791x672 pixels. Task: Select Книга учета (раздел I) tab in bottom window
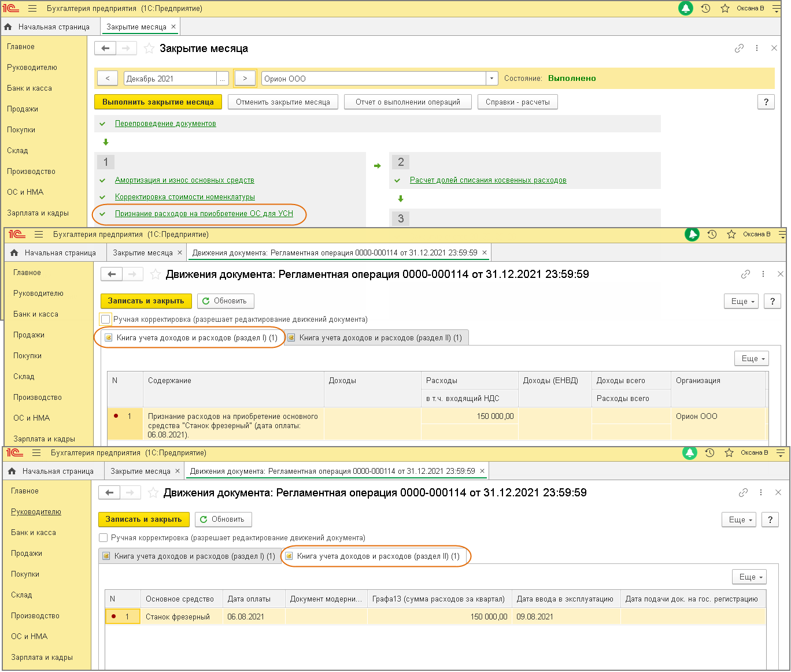coord(189,556)
